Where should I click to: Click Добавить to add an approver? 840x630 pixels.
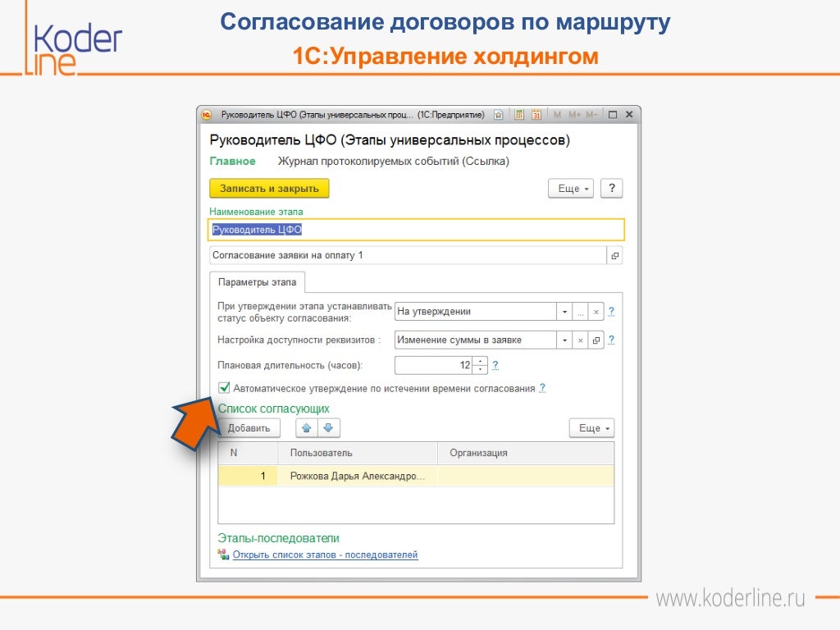pos(249,428)
